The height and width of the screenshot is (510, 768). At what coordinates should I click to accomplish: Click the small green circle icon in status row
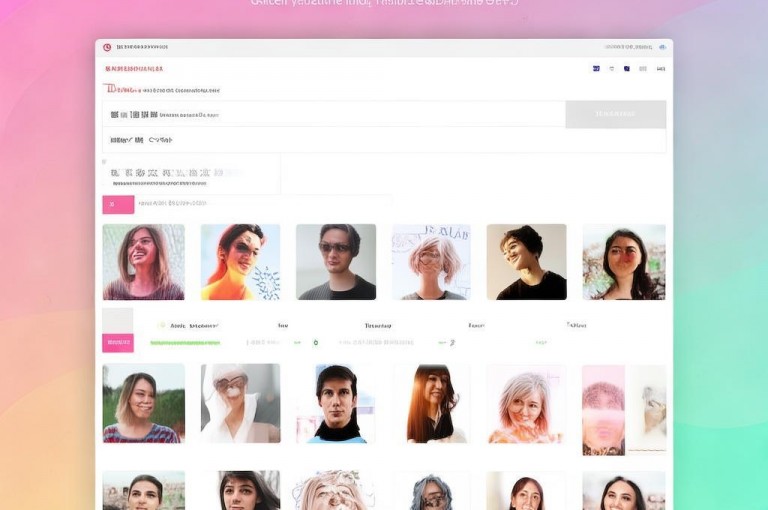tap(315, 342)
